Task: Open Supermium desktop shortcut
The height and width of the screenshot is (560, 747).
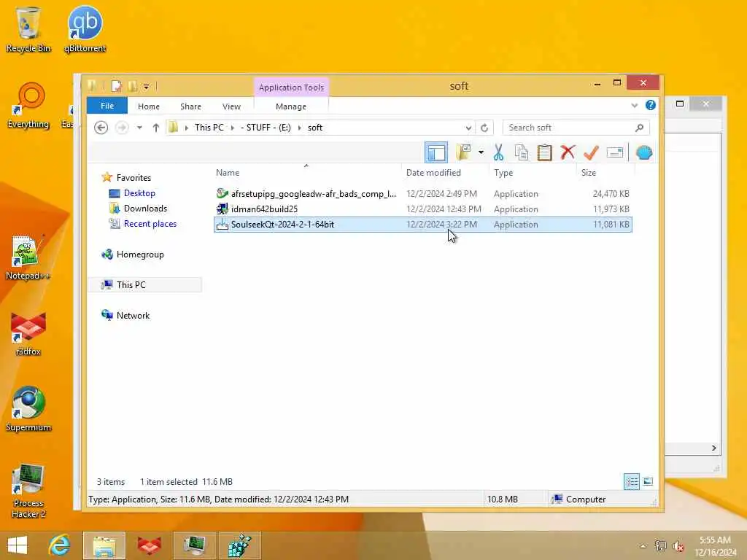Action: 28,409
